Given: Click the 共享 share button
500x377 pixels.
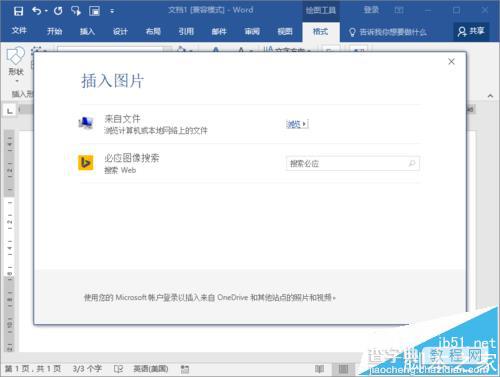Looking at the screenshot, I should pyautogui.click(x=471, y=31).
